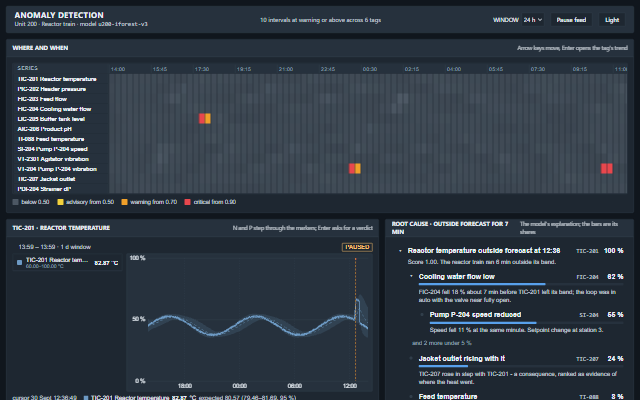Click the FIC-204 tag in root cause list
The height and width of the screenshot is (400, 640).
point(587,277)
